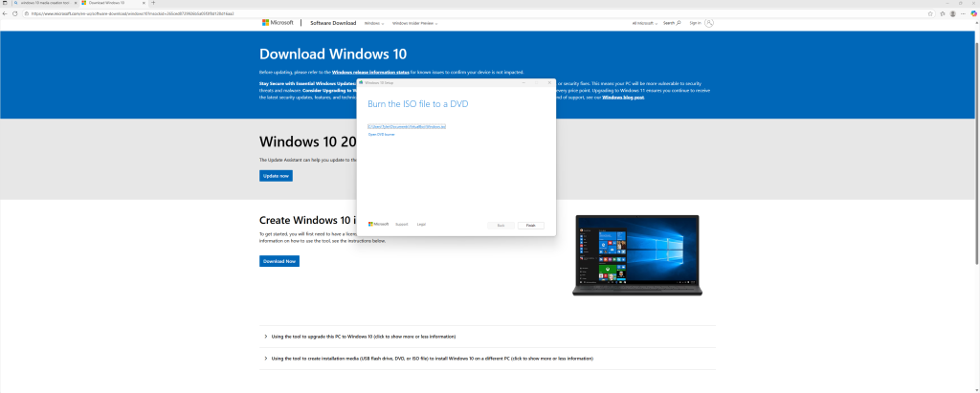Click the browser back arrow

tap(6, 13)
